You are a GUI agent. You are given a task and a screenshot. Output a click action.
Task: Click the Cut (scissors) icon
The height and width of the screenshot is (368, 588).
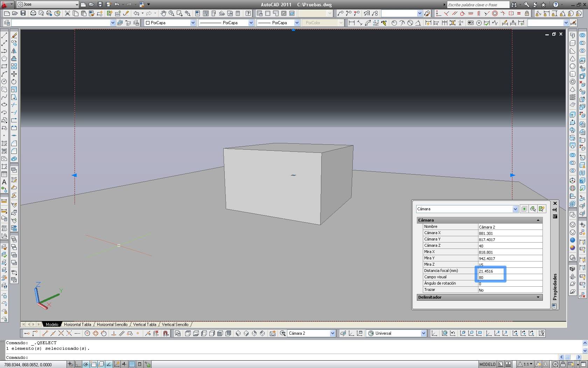(67, 13)
